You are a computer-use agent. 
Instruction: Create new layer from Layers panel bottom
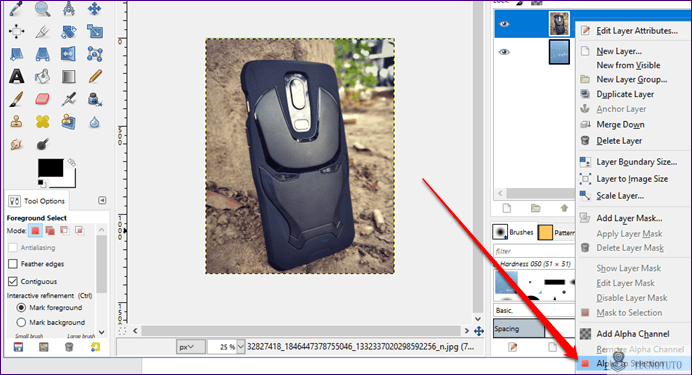coord(507,208)
